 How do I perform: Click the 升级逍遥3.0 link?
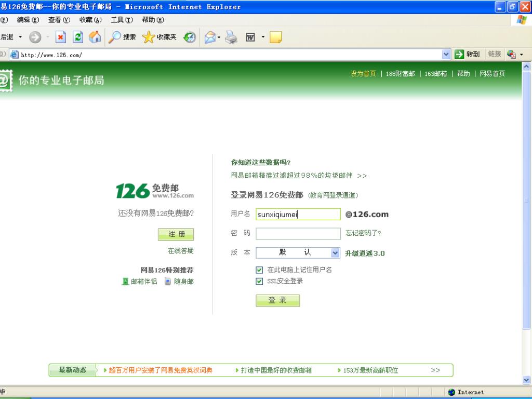point(365,254)
